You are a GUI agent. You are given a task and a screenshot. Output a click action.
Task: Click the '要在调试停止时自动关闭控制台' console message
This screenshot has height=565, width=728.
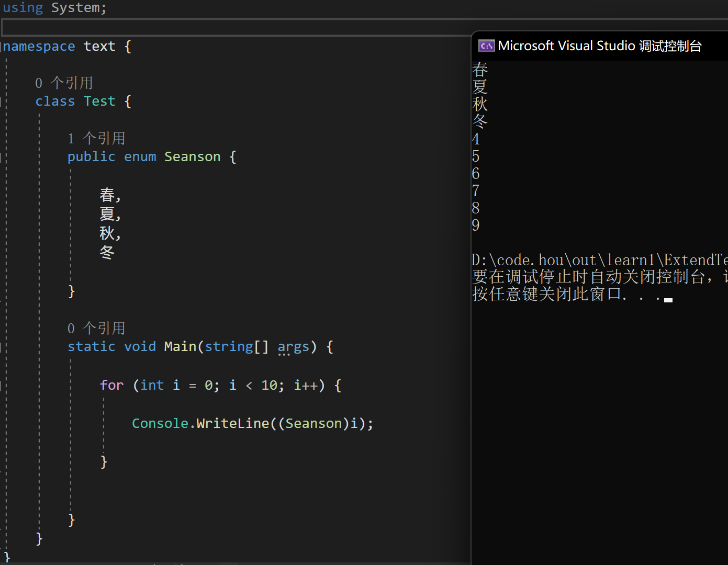pos(588,277)
